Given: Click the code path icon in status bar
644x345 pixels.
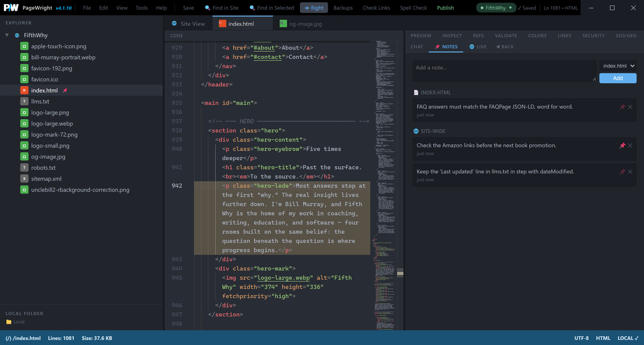Looking at the screenshot, I should click(x=8, y=338).
